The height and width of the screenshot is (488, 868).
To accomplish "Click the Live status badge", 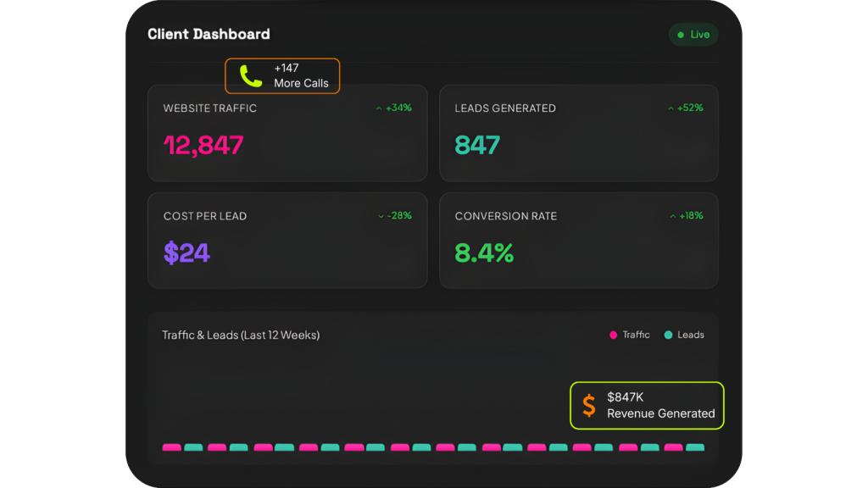I will pyautogui.click(x=693, y=35).
